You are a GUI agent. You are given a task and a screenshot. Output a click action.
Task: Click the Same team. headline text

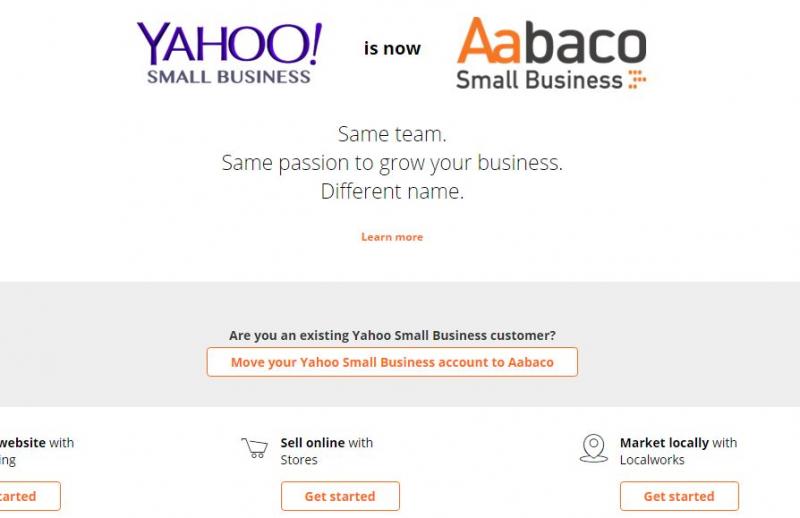(392, 134)
